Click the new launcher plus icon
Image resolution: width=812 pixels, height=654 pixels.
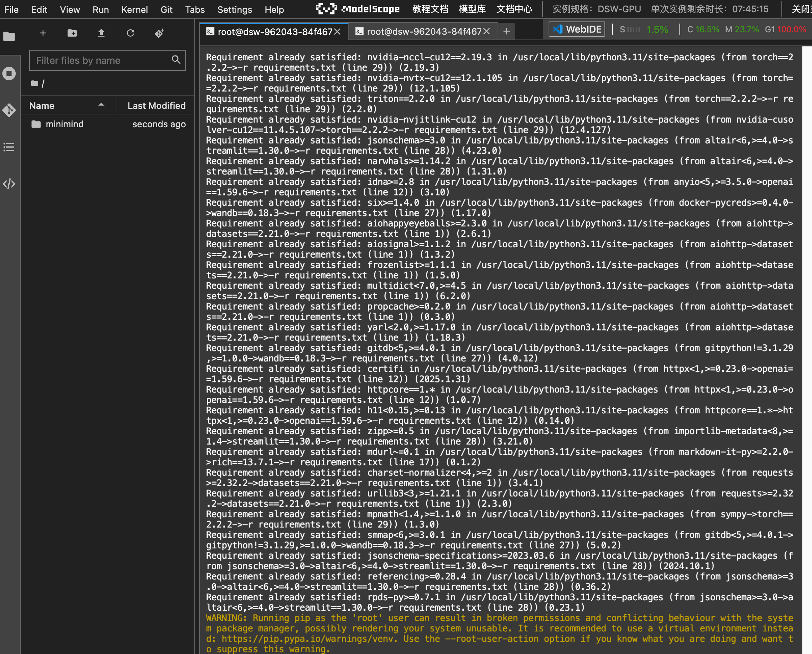[43, 33]
